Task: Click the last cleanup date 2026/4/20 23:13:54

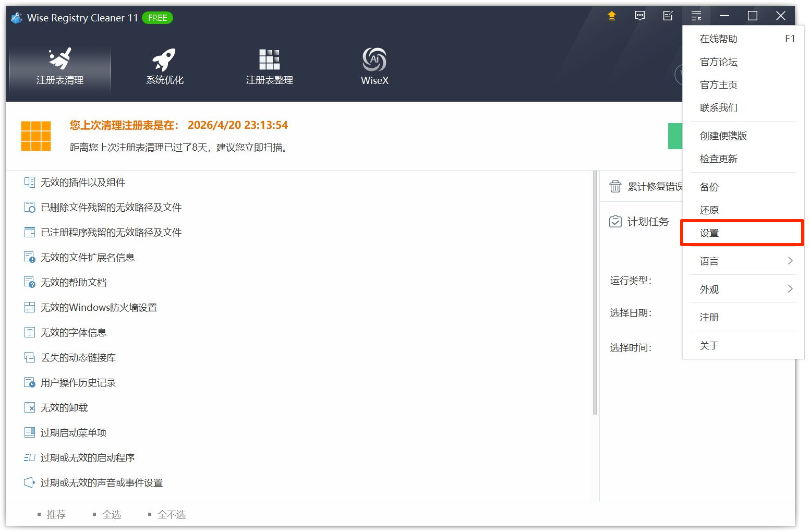Action: tap(238, 125)
